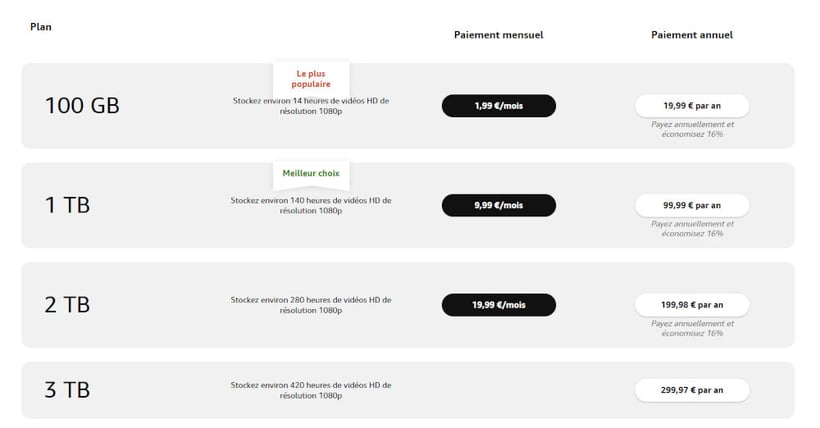Click the 2 TB plan name

(67, 304)
